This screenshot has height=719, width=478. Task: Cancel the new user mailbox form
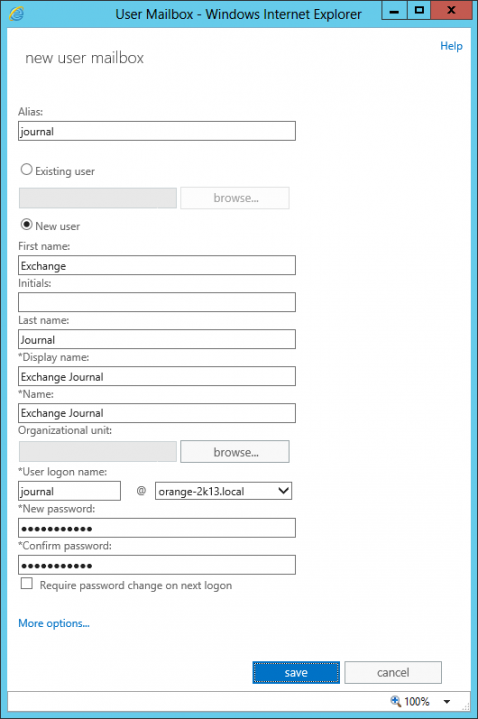tap(393, 673)
